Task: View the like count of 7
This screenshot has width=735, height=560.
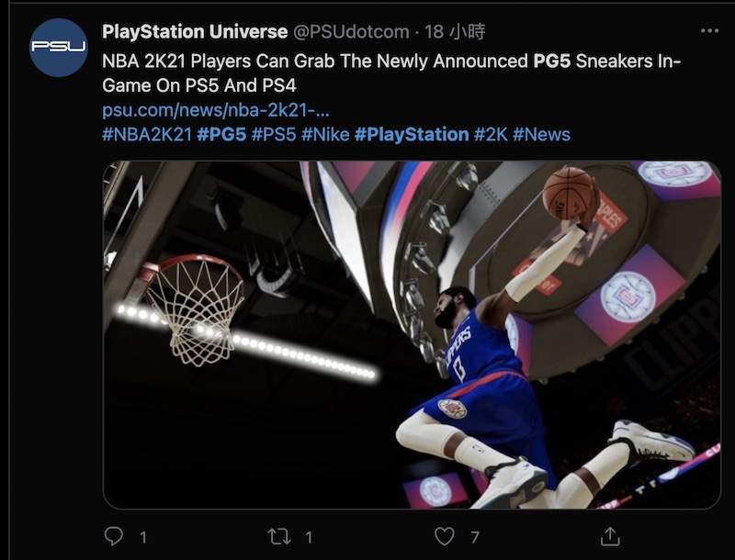Action: pos(475,537)
